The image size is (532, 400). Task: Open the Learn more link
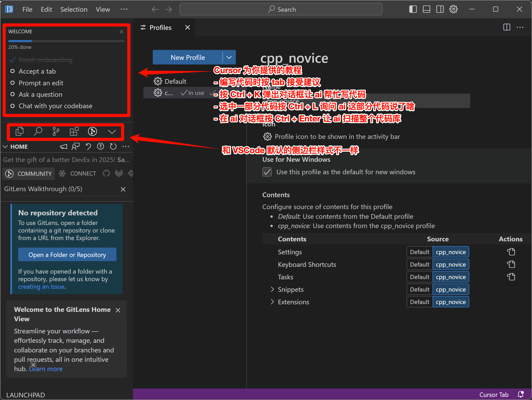tap(46, 369)
